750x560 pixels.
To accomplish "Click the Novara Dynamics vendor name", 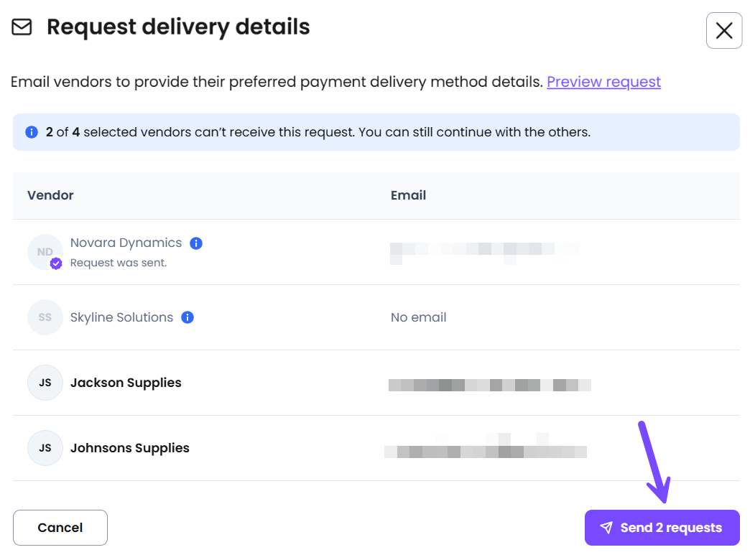I will click(x=126, y=243).
